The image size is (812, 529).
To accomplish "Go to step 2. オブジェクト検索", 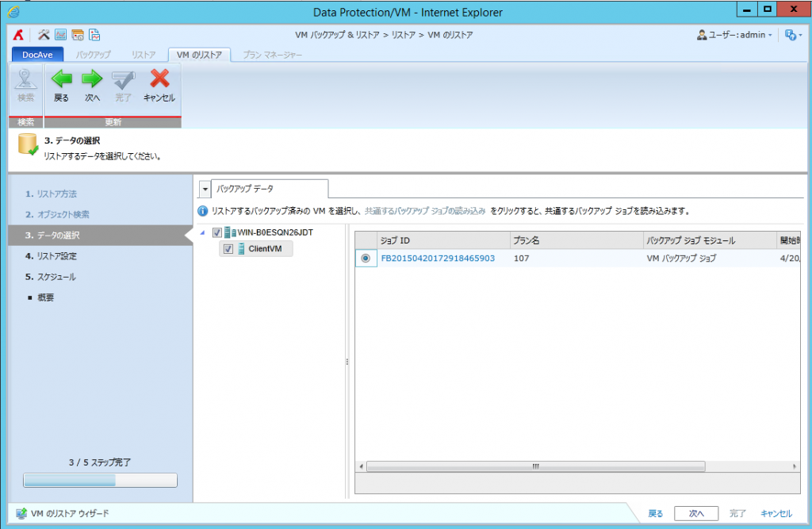I will click(x=57, y=214).
